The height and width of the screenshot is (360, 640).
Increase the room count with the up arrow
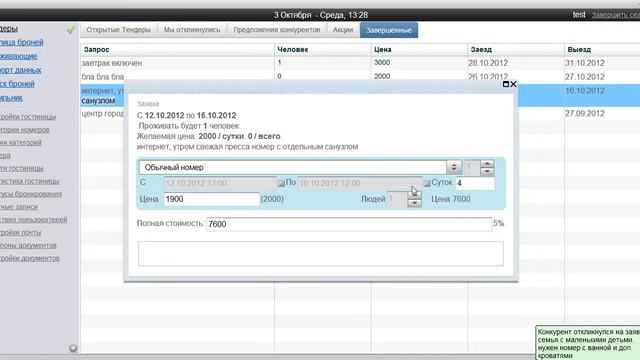click(487, 164)
